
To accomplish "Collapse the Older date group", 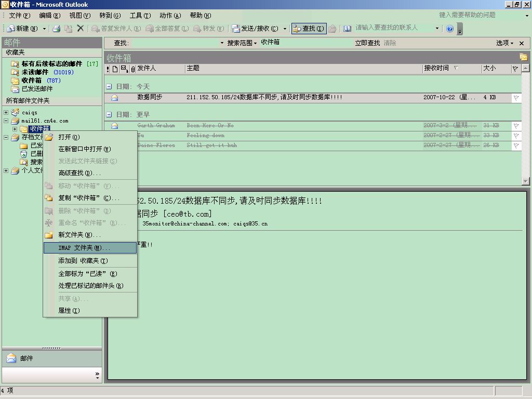I will click(x=109, y=114).
